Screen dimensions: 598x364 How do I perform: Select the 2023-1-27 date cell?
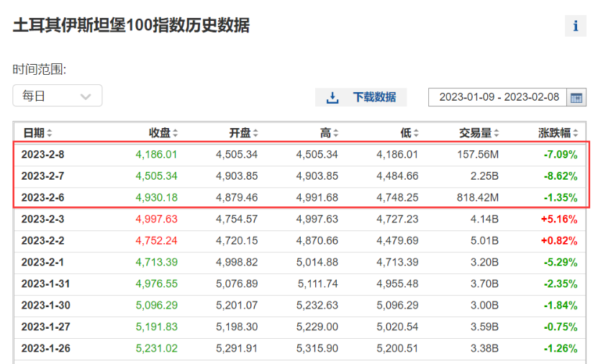coord(46,327)
